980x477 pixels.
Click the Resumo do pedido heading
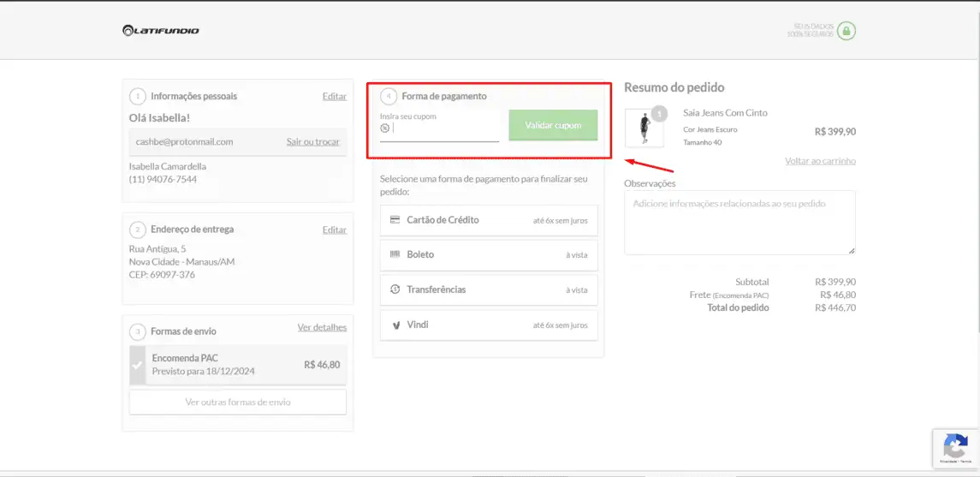(674, 87)
